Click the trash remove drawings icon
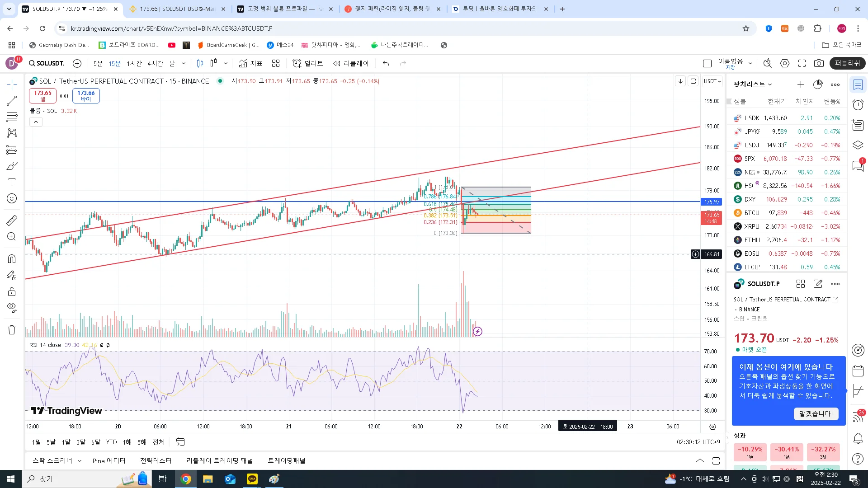Screen dimensions: 868x488 (12, 330)
